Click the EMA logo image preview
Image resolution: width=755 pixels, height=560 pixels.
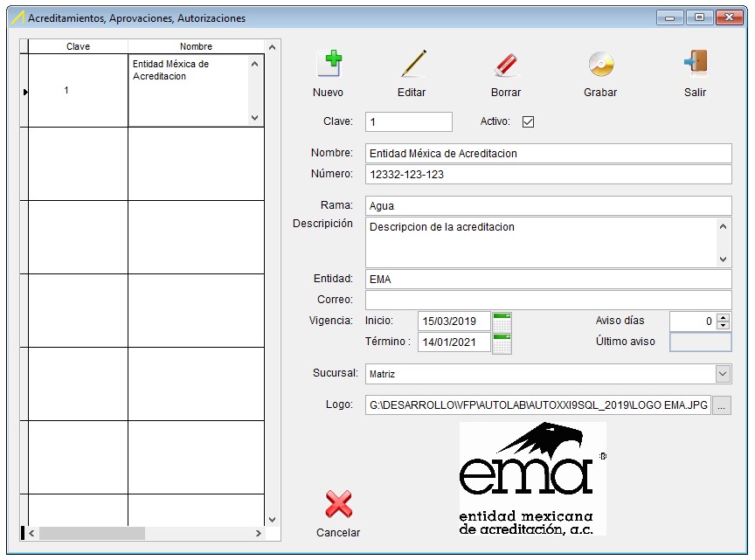[532, 479]
